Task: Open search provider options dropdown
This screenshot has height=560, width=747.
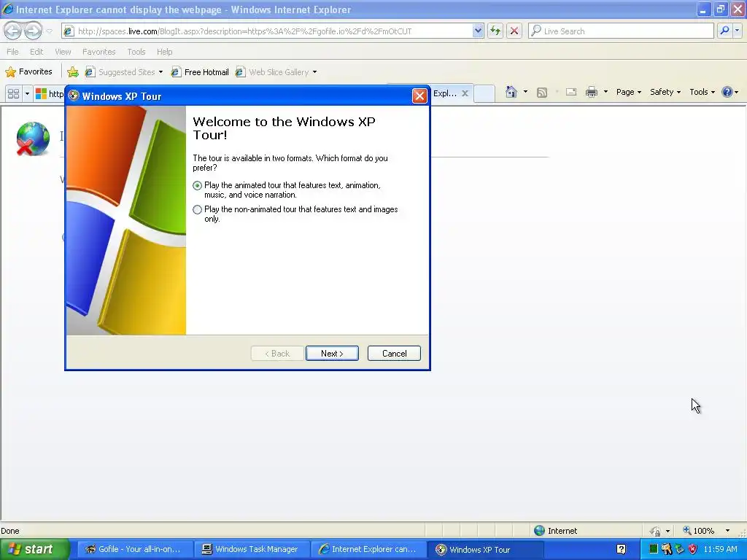Action: pyautogui.click(x=737, y=31)
